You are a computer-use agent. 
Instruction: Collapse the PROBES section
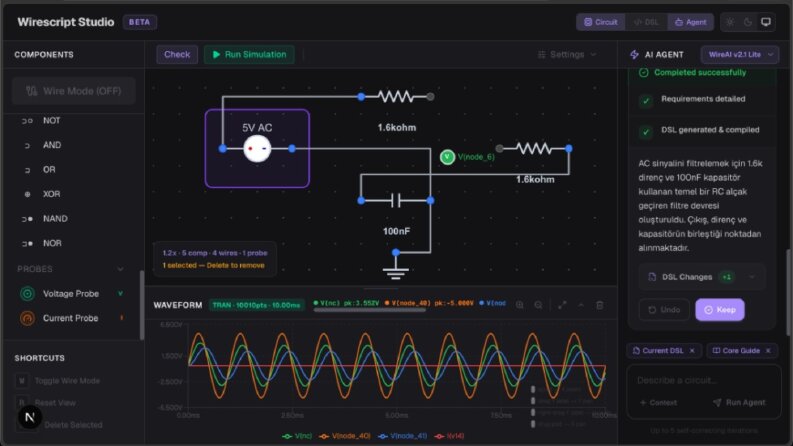tap(120, 269)
